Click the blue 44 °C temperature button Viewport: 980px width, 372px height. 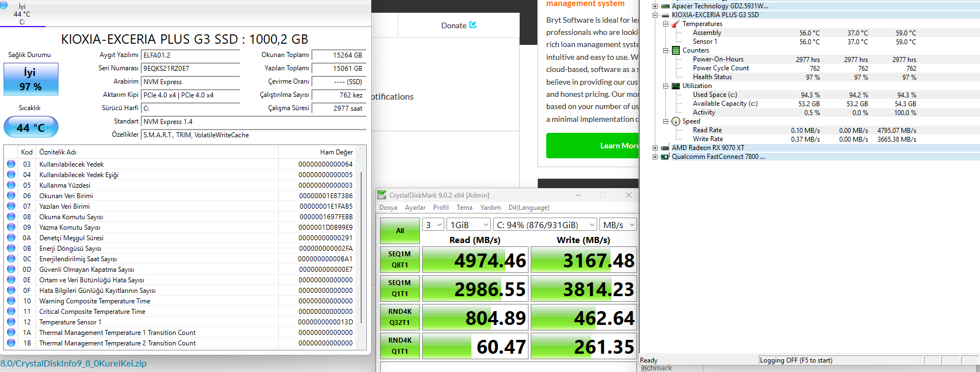31,127
